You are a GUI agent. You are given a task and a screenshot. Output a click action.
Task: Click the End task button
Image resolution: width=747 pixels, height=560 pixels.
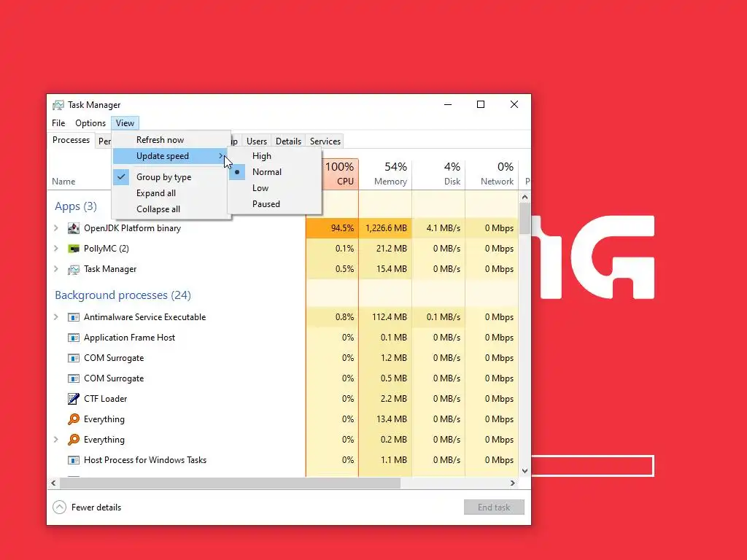click(x=494, y=507)
